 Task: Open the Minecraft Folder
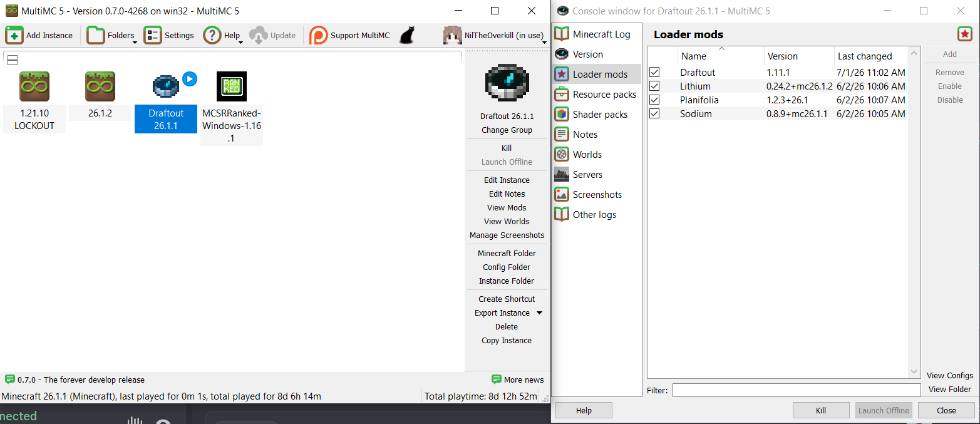507,254
